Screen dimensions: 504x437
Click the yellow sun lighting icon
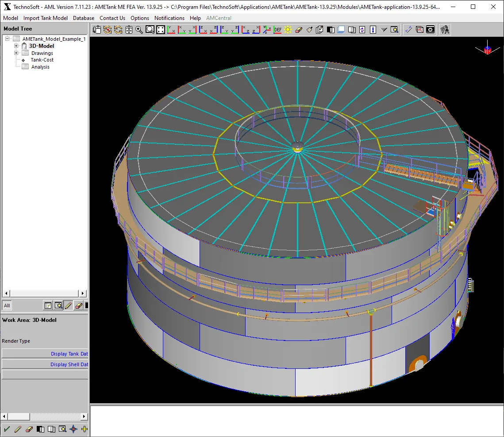pyautogui.click(x=288, y=30)
